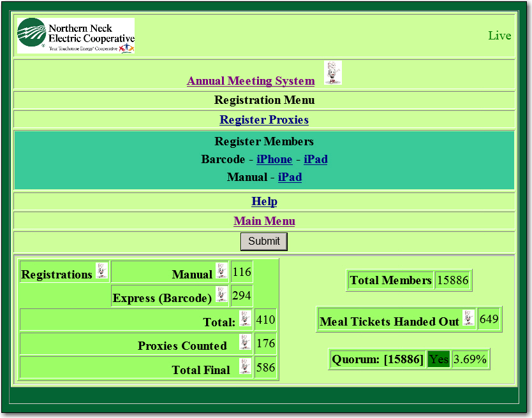Click the icon beside the Total label
The width and height of the screenshot is (532, 418).
(x=246, y=319)
